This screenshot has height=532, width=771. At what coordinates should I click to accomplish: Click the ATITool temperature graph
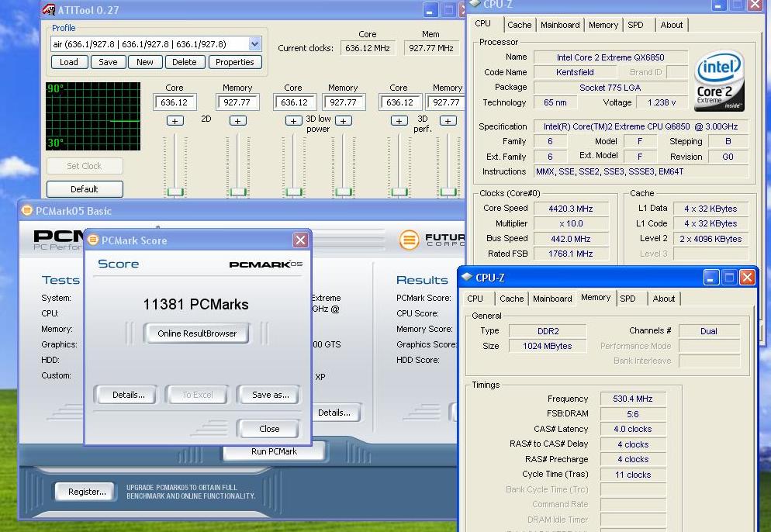[93, 116]
